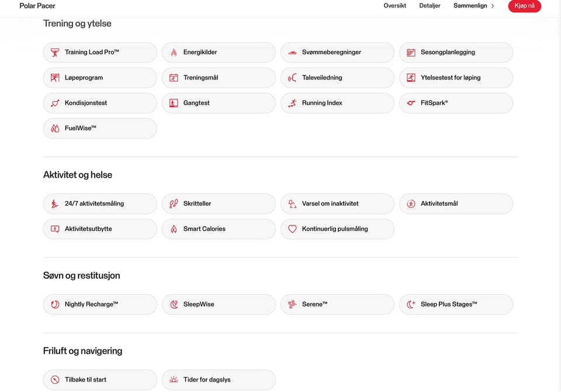Click the FuelWise droplets icon
The image size is (561, 392).
tap(55, 129)
